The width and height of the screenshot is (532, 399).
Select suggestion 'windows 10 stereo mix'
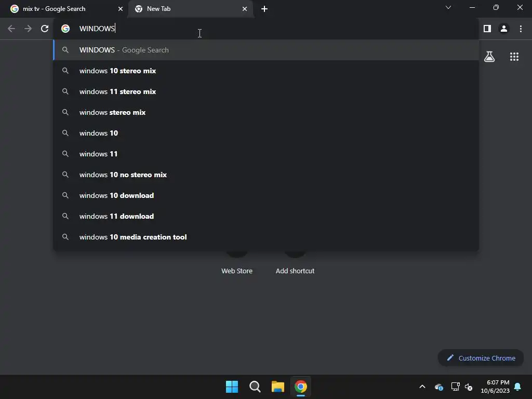[267, 71]
